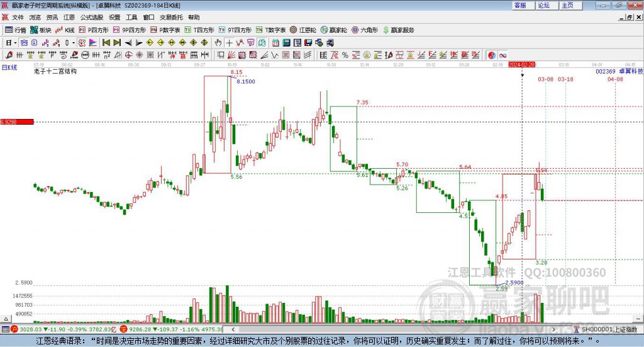644x347 pixels.
Task: Expand the candlestick style dropdown arrow
Action: click(74, 43)
